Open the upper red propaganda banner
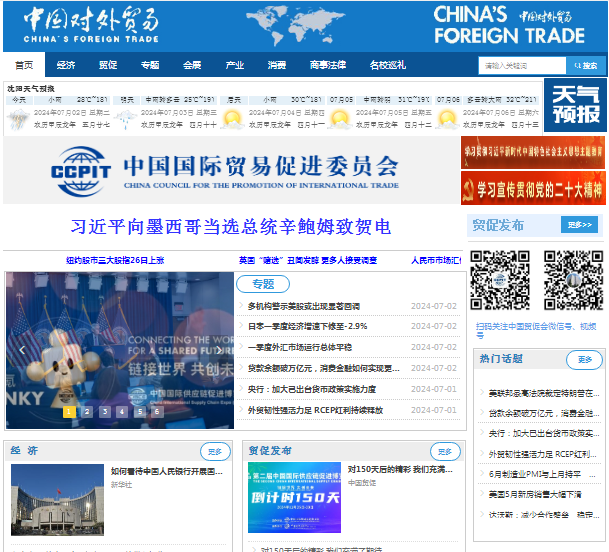The image size is (609, 552). (533, 152)
